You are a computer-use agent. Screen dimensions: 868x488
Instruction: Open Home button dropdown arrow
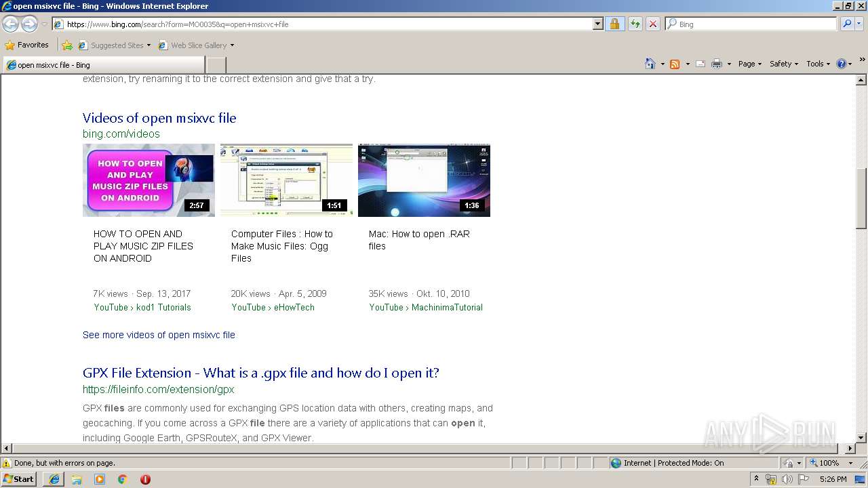click(x=662, y=64)
